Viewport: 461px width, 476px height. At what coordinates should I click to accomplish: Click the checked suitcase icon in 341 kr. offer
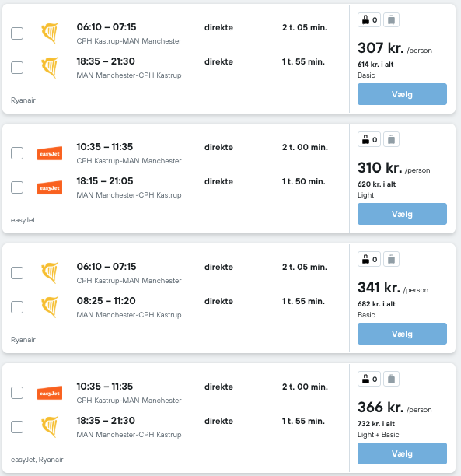(391, 260)
